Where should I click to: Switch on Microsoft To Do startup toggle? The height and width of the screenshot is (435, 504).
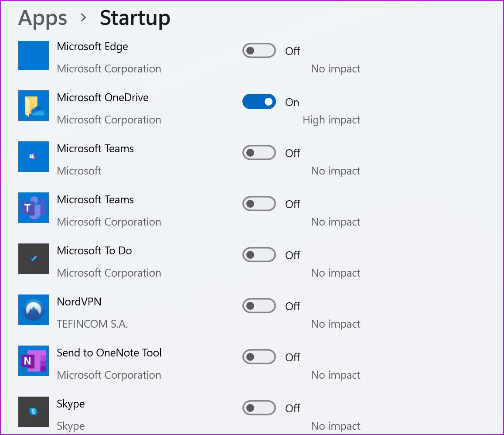coord(259,255)
